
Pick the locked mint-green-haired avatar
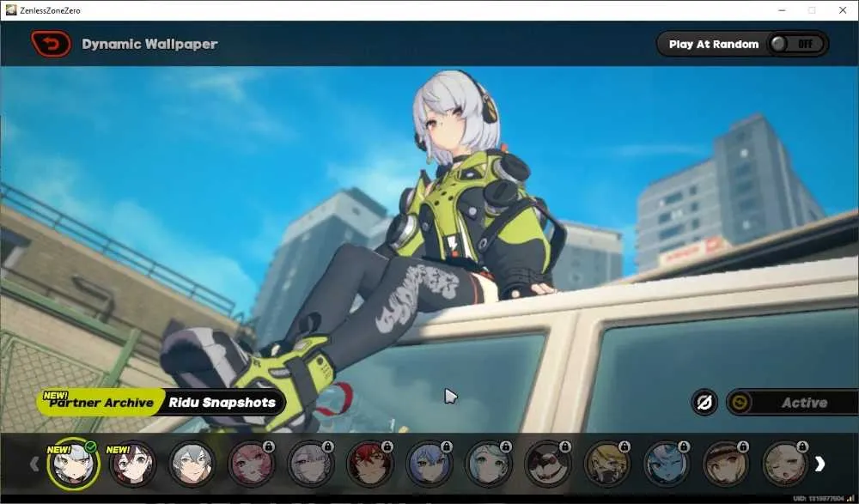point(488,464)
